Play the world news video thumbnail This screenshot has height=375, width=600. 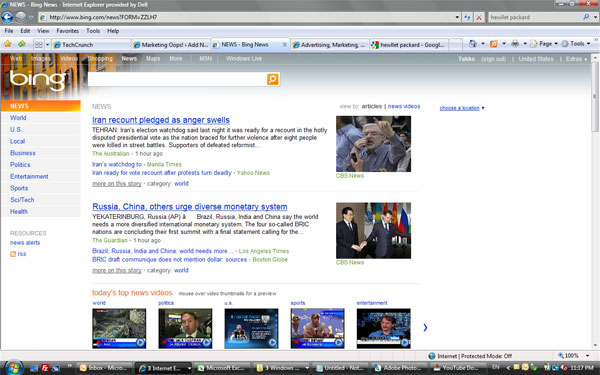[x=119, y=328]
